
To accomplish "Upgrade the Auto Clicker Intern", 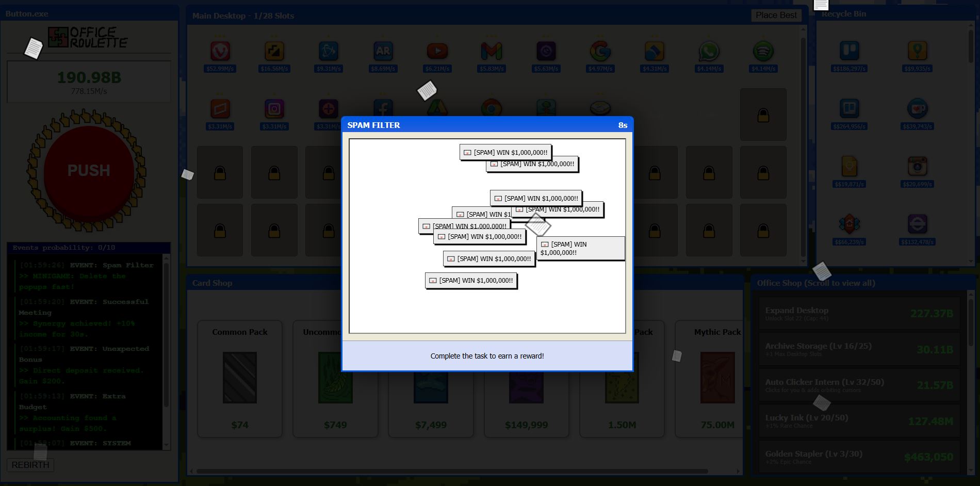I will (x=859, y=385).
